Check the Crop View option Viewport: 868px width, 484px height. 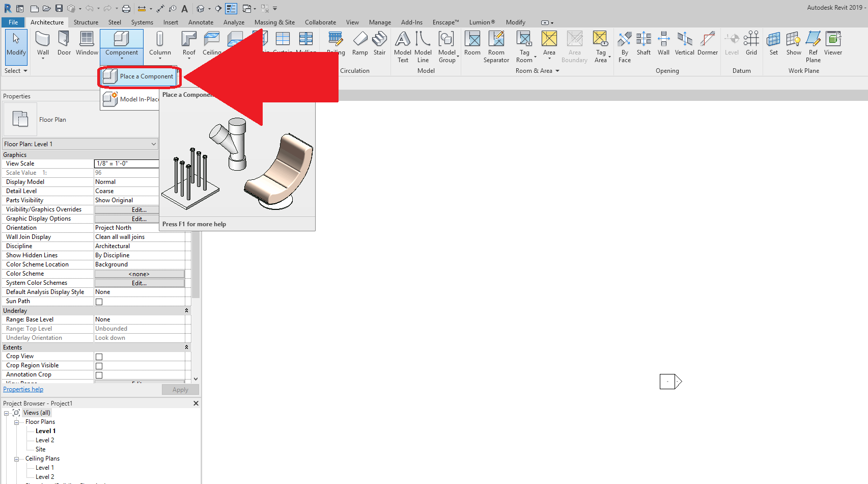[x=98, y=356]
